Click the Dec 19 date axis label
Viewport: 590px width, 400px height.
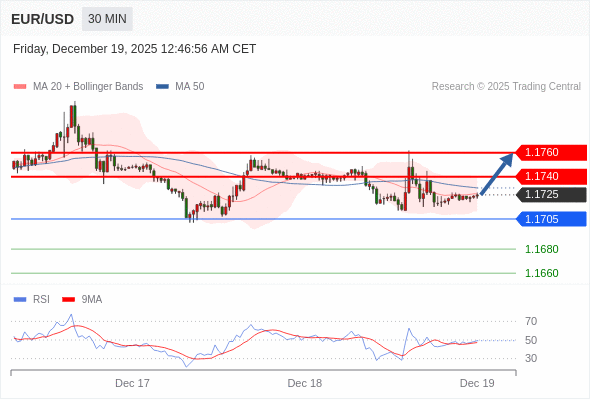click(477, 383)
